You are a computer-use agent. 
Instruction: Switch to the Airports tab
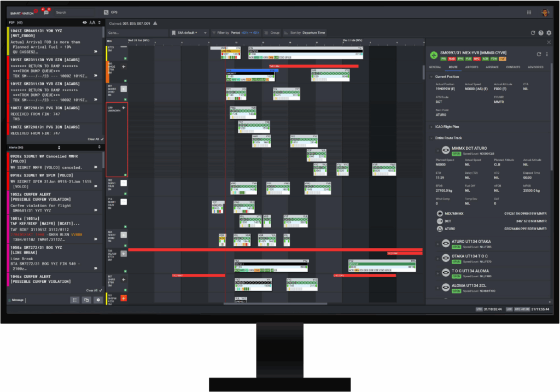(x=471, y=67)
